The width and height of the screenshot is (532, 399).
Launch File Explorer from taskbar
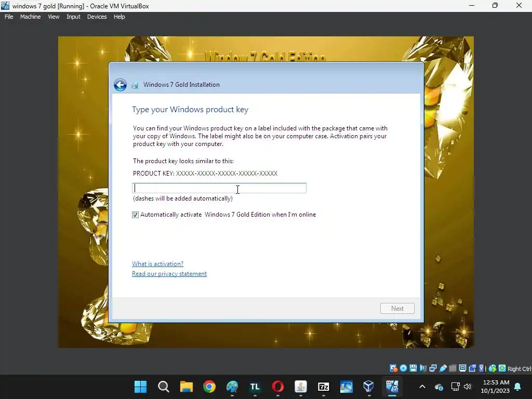187,387
